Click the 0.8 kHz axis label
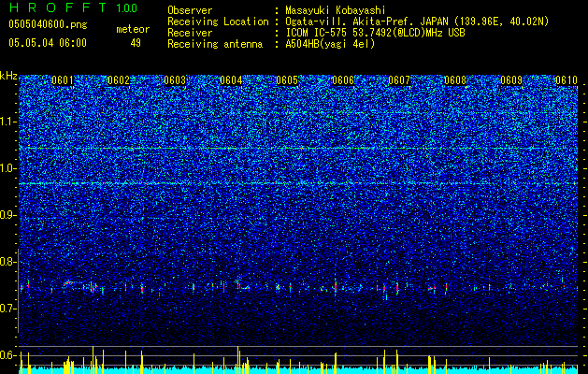This screenshot has height=374, width=588. click(8, 262)
